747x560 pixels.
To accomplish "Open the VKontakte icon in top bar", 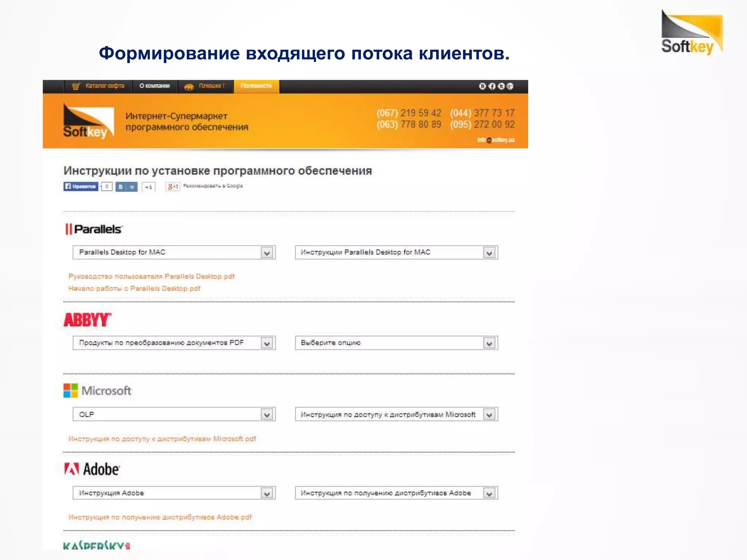I will coord(482,86).
